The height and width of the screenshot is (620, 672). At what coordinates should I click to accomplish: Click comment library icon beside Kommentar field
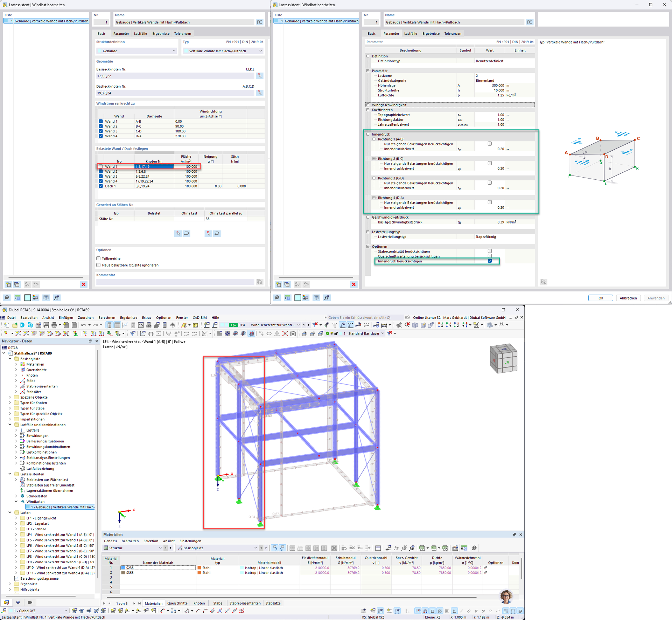click(x=259, y=282)
